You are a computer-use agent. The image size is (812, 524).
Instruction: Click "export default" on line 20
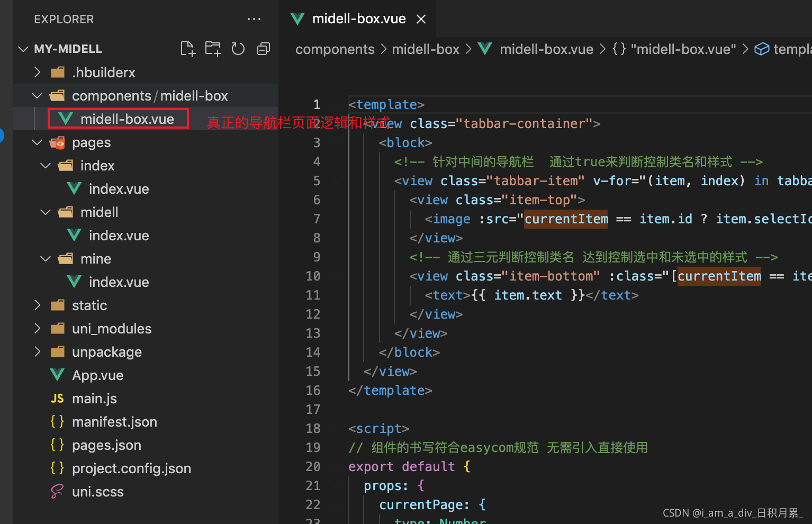pyautogui.click(x=402, y=466)
